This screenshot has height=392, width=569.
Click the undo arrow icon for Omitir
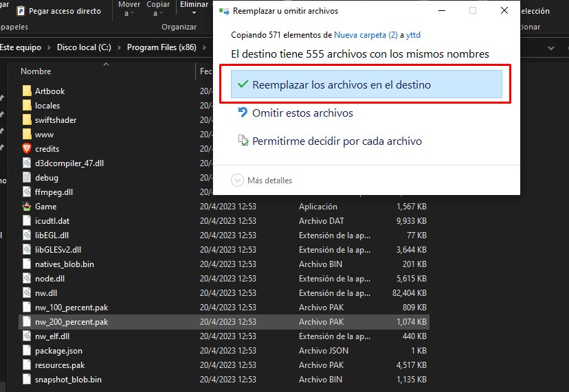pyautogui.click(x=242, y=113)
